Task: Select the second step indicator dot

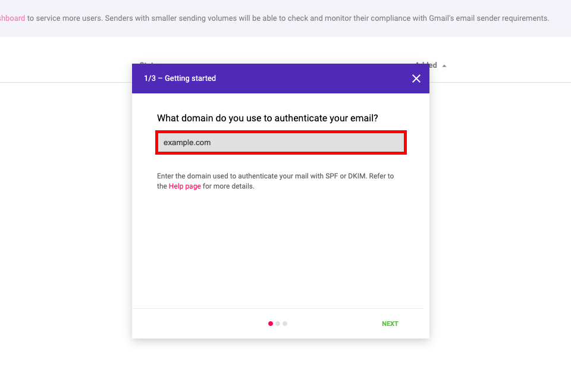Action: point(278,324)
